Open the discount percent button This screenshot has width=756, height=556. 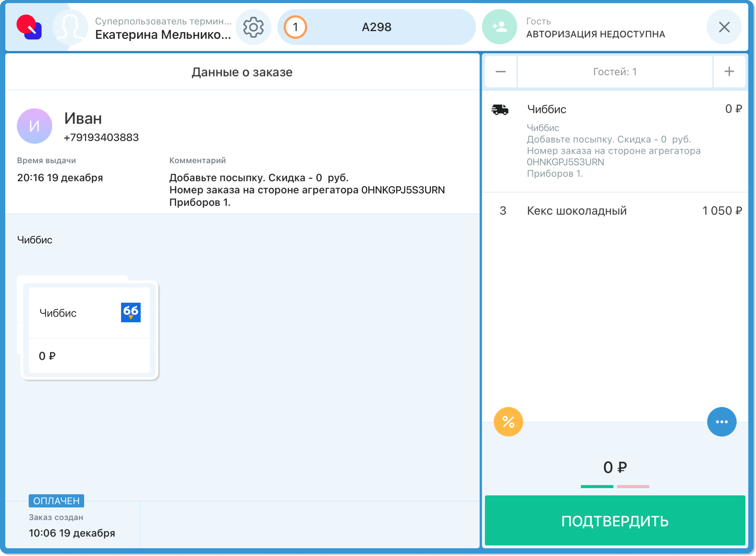pyautogui.click(x=508, y=422)
